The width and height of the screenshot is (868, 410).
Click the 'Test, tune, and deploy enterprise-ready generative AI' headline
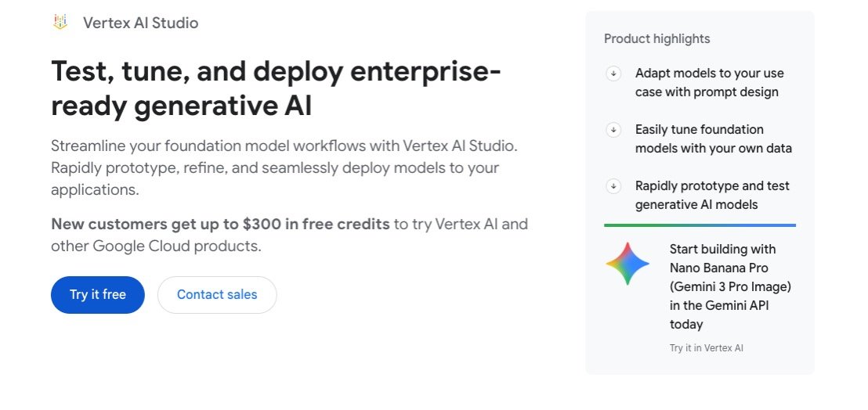tap(277, 88)
